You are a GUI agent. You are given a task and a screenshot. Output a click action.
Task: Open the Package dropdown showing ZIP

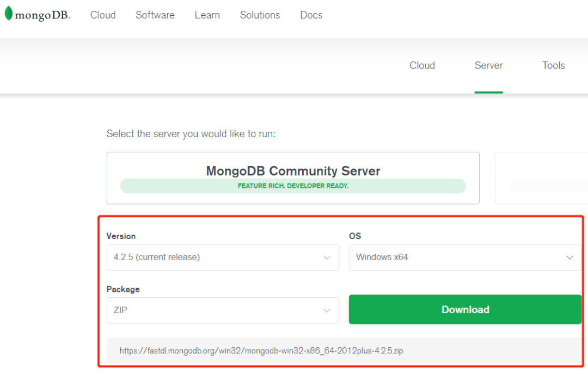(x=223, y=310)
